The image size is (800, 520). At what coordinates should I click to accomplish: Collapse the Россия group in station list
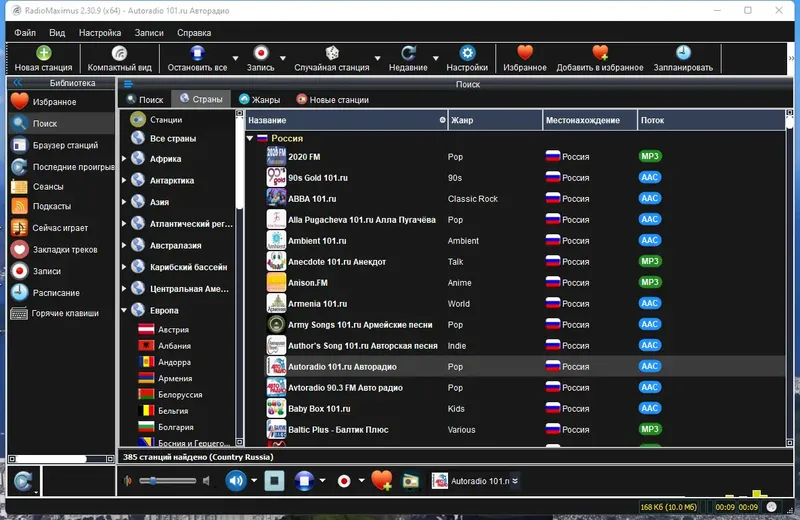(250, 138)
